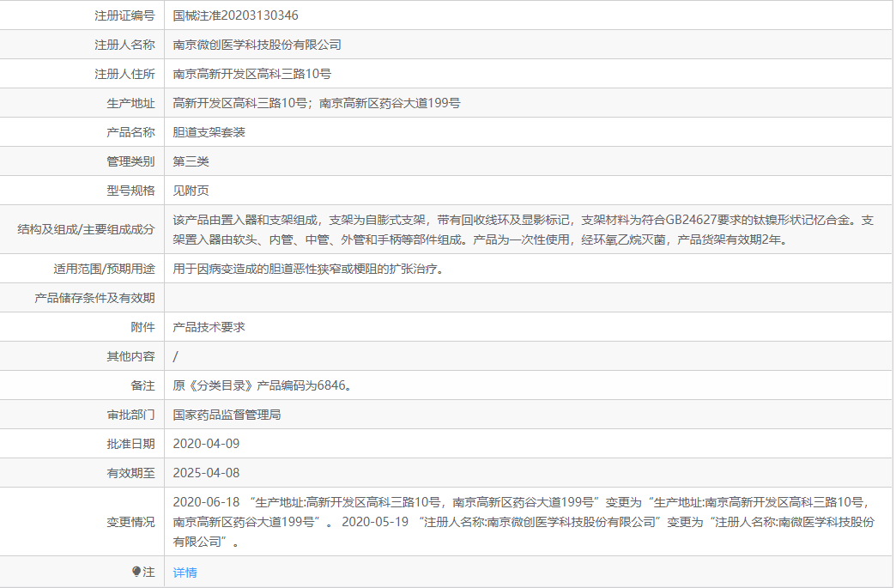Click the 审批部门 label
Viewport: 896px width, 588px height.
tap(130, 415)
